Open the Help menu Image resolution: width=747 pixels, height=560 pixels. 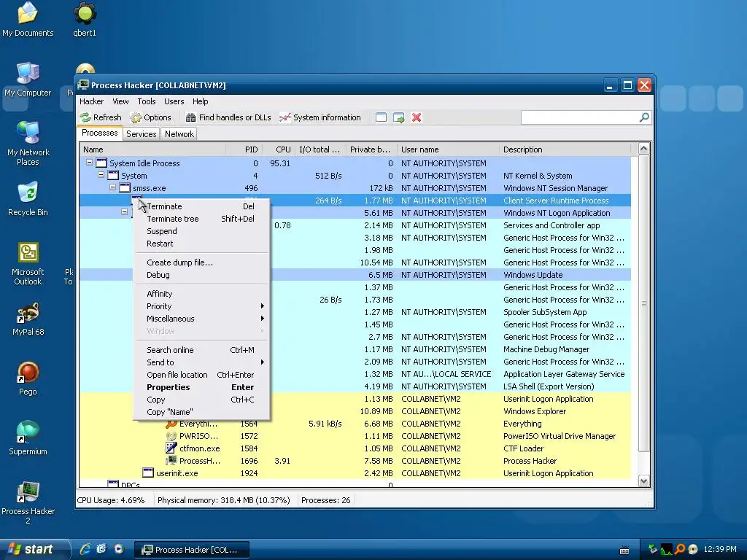[x=200, y=101]
